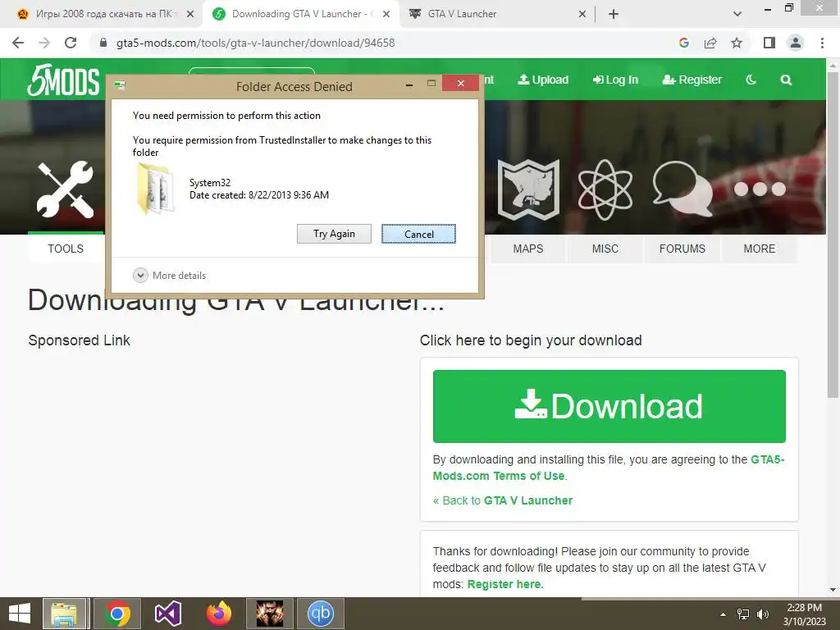Screen dimensions: 840x630
Task: Close the Игры 2008 года tab
Action: (x=190, y=14)
